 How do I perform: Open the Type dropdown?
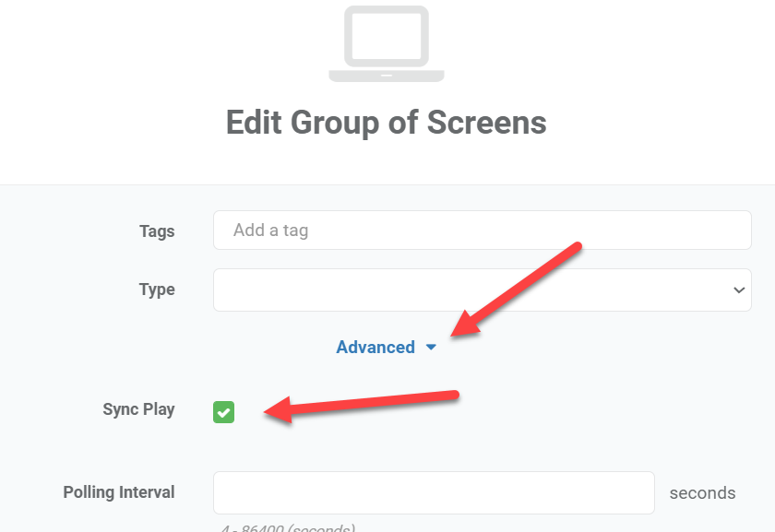[482, 290]
